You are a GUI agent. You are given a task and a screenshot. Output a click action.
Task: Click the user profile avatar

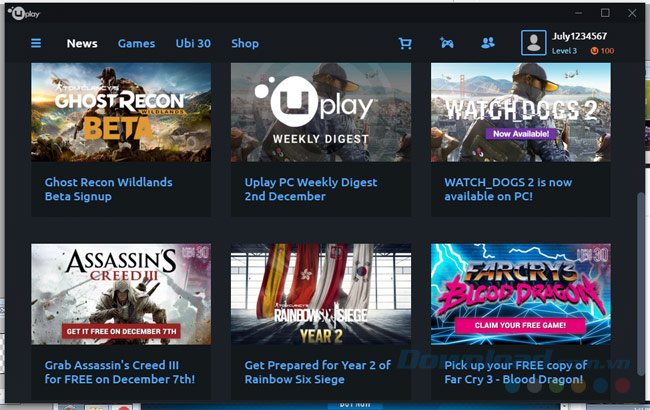534,43
